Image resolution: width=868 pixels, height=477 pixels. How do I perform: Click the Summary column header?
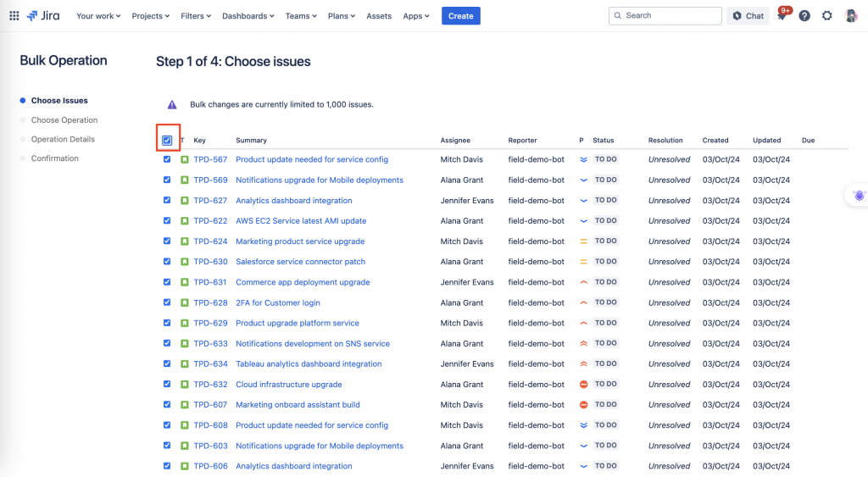click(x=251, y=141)
